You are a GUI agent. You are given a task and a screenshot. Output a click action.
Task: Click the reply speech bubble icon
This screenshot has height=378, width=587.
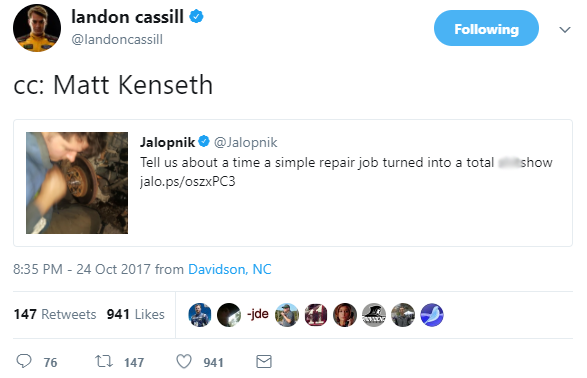point(24,361)
